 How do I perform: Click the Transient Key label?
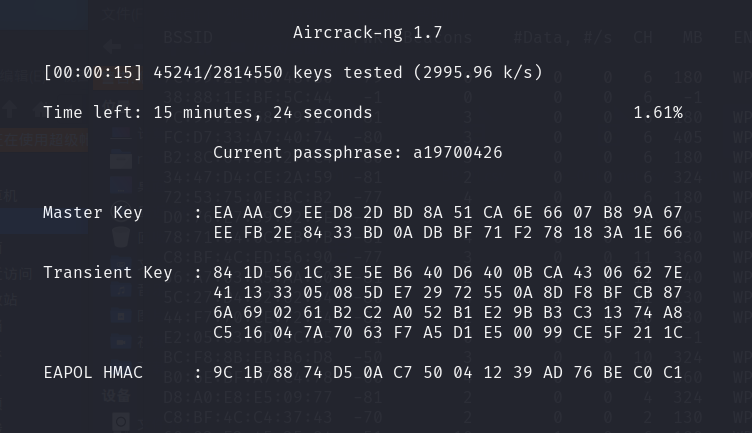108,273
